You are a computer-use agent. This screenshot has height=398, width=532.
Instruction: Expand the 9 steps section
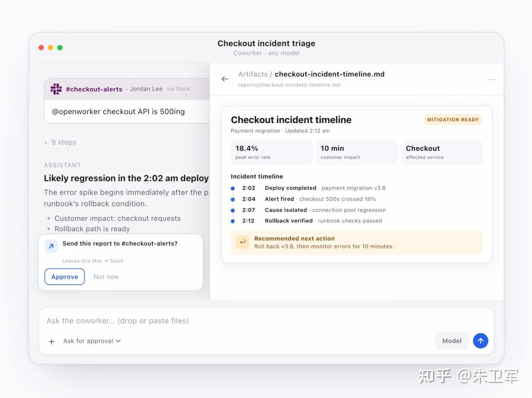pyautogui.click(x=60, y=142)
